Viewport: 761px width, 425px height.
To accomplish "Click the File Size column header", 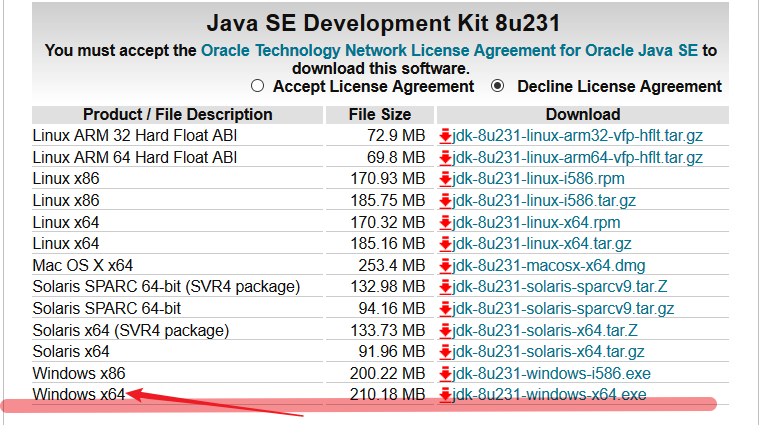I will pos(380,114).
